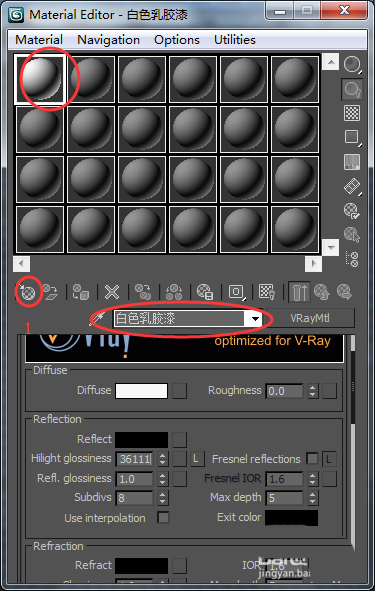
Task: Click the Subdivs spinner arrows
Action: 162,498
